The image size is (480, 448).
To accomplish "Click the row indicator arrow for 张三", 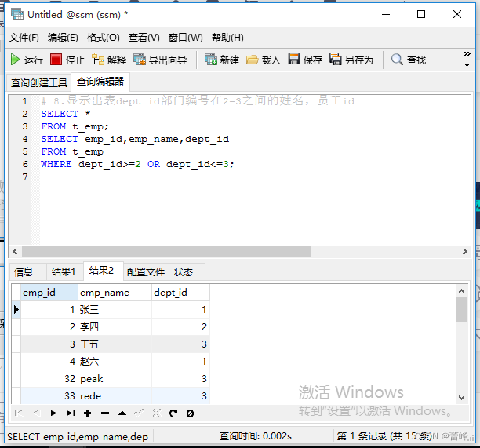I will (16, 310).
